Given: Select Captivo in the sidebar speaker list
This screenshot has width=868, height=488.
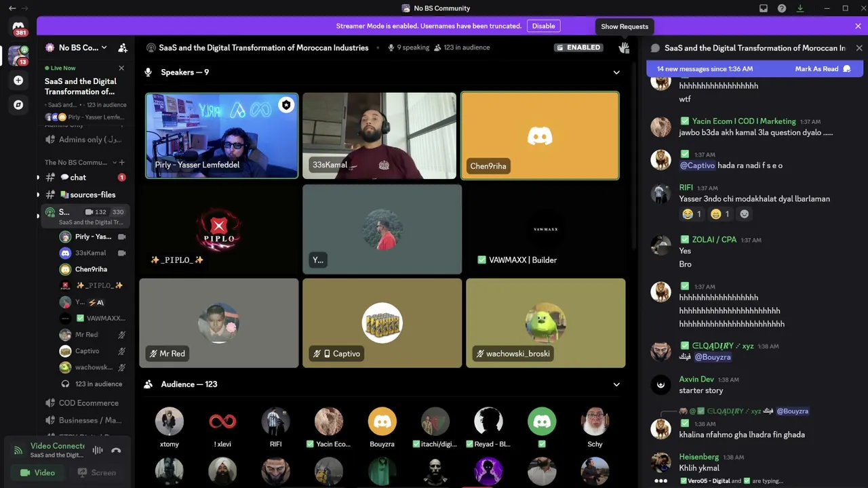Looking at the screenshot, I should click(93, 351).
